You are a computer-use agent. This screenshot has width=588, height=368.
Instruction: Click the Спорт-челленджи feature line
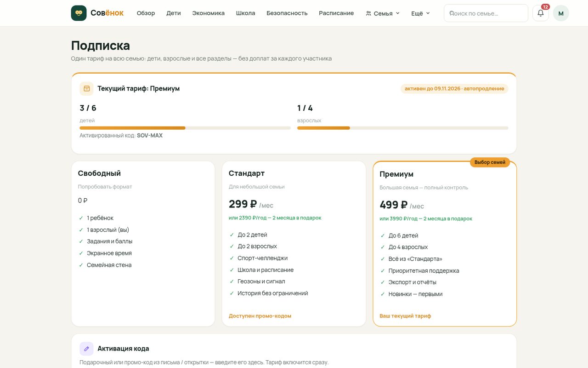(262, 258)
